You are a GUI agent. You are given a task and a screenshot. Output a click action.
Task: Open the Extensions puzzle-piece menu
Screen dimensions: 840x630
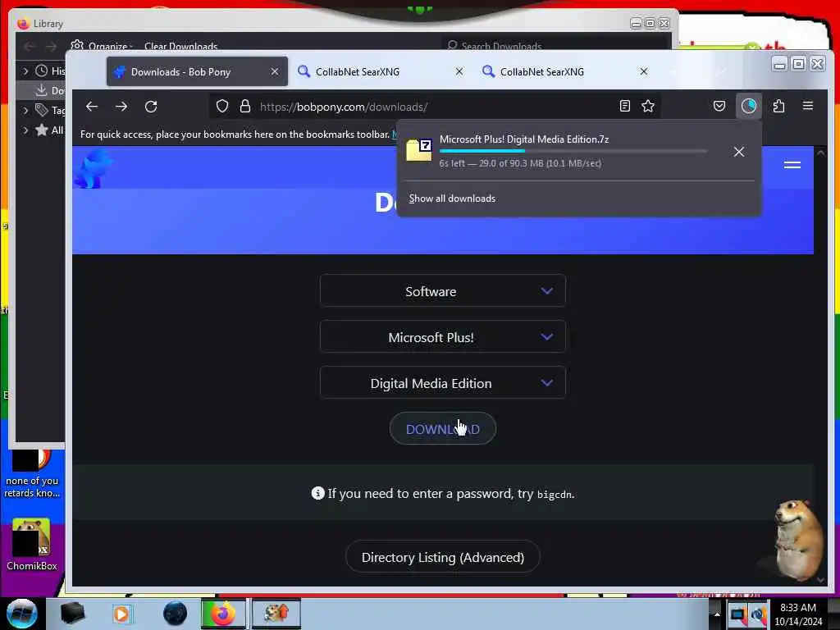(x=779, y=106)
